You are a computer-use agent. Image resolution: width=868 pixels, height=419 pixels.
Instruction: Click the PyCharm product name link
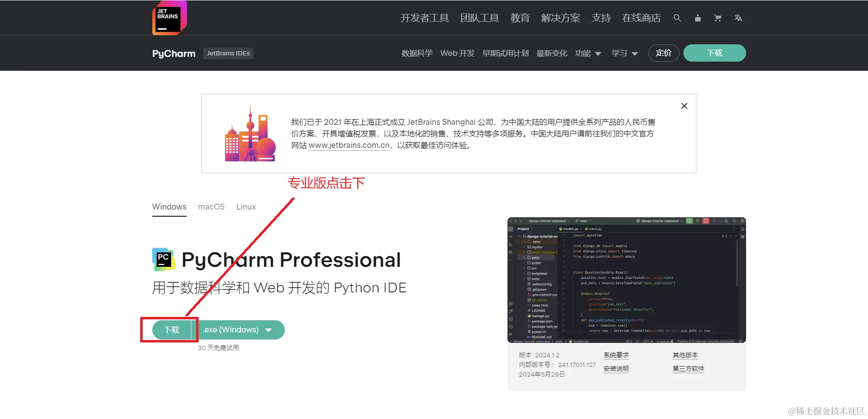(x=174, y=53)
